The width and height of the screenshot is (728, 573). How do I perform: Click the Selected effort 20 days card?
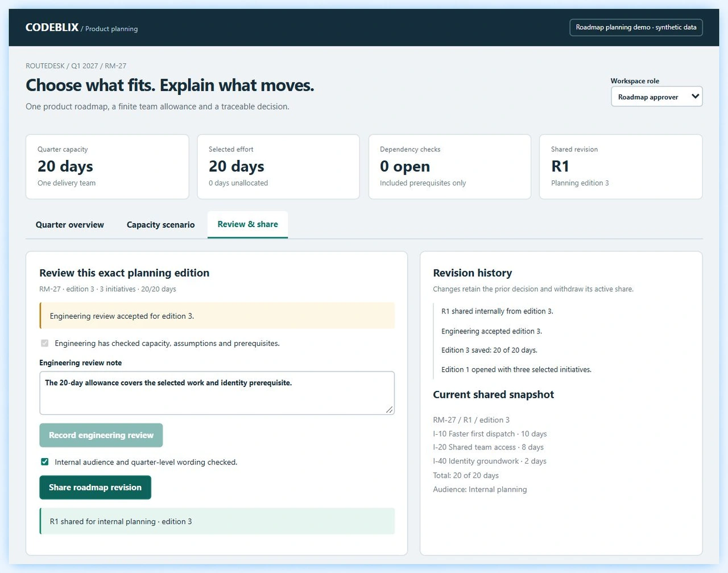(x=278, y=167)
